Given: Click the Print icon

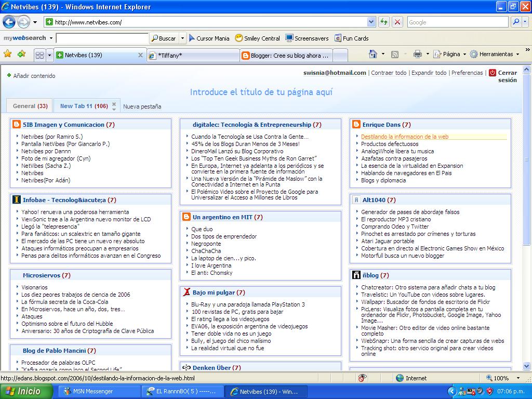Looking at the screenshot, I should [x=418, y=54].
